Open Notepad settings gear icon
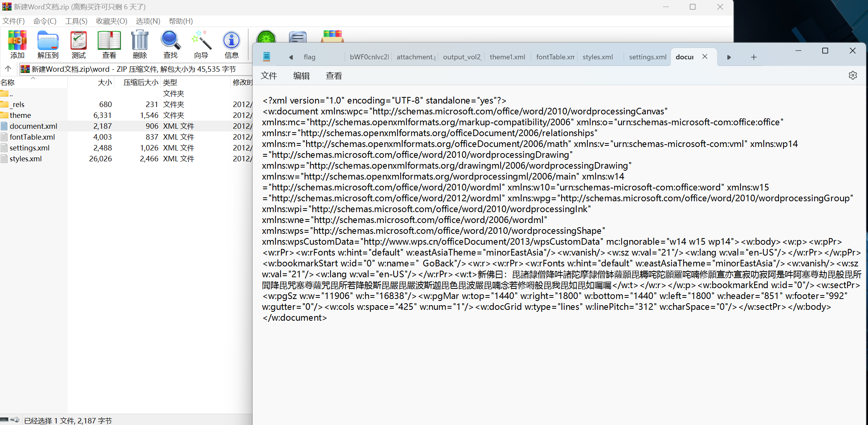868x425 pixels. [852, 75]
